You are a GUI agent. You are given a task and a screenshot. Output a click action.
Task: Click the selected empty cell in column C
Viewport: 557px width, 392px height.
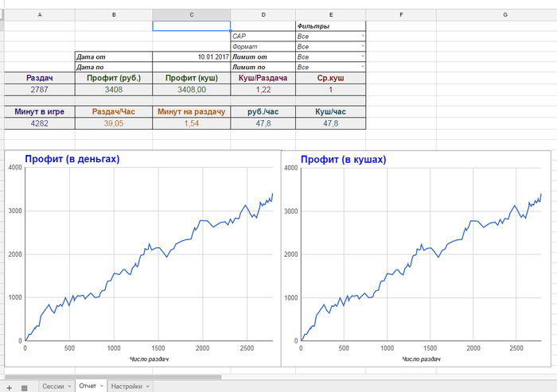pyautogui.click(x=192, y=26)
